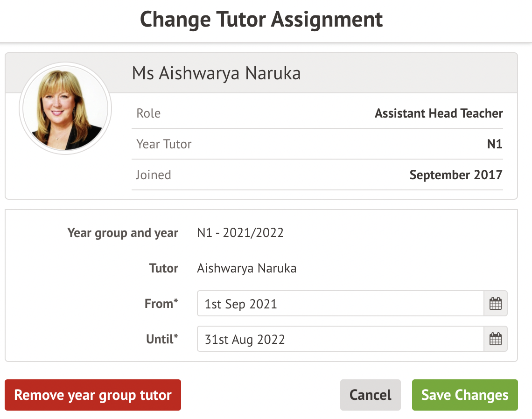Click the Until* field label
Image resolution: width=532 pixels, height=419 pixels.
[x=162, y=339]
